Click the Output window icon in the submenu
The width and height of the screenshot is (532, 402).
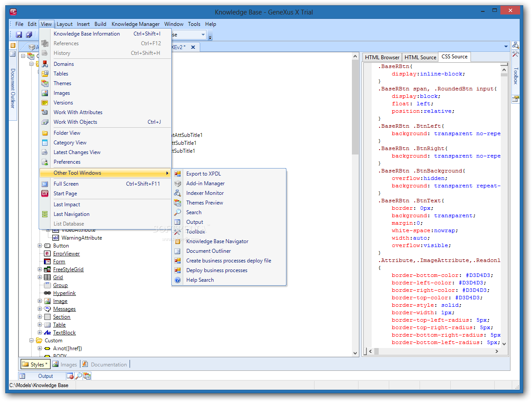pyautogui.click(x=177, y=222)
